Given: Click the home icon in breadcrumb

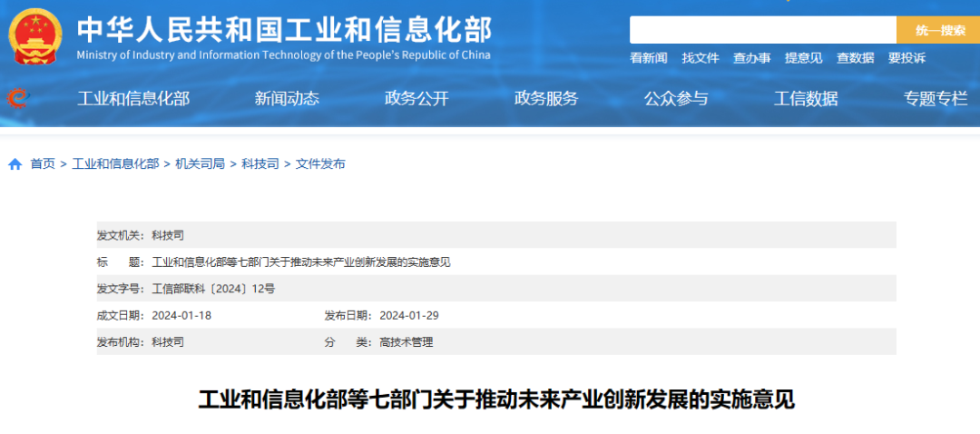Looking at the screenshot, I should pos(15,164).
